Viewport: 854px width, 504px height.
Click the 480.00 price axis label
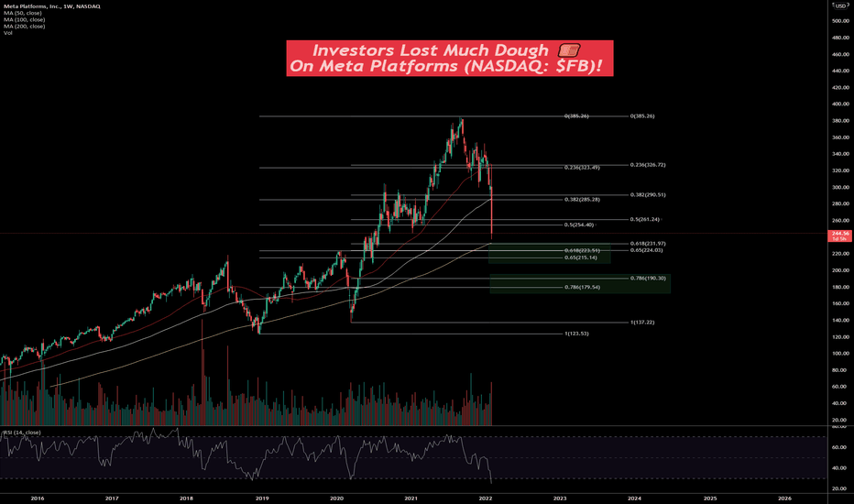[x=840, y=38]
